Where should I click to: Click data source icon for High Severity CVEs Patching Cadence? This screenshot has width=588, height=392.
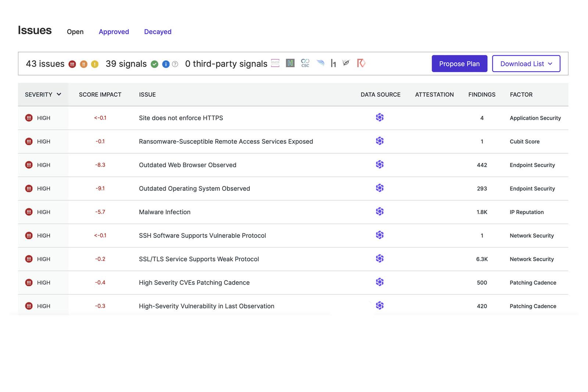[x=380, y=282]
